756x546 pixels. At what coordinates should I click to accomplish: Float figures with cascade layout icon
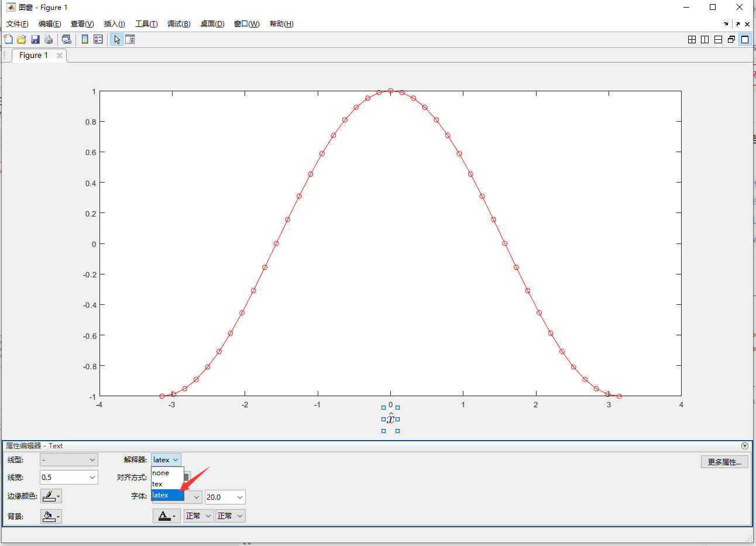pyautogui.click(x=731, y=39)
